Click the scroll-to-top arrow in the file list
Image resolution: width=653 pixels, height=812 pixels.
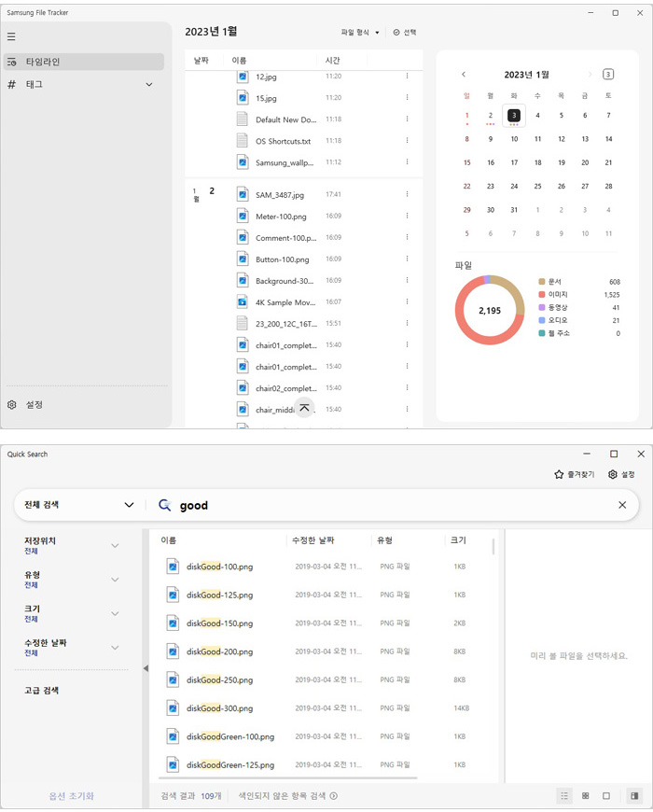(304, 408)
